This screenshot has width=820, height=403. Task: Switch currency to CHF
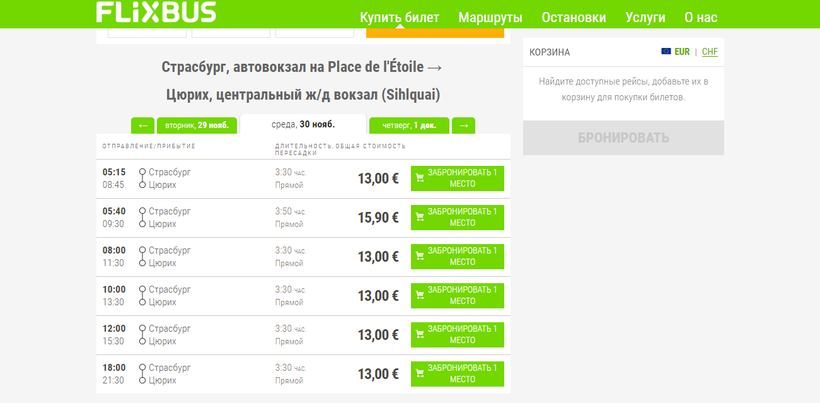click(x=710, y=51)
